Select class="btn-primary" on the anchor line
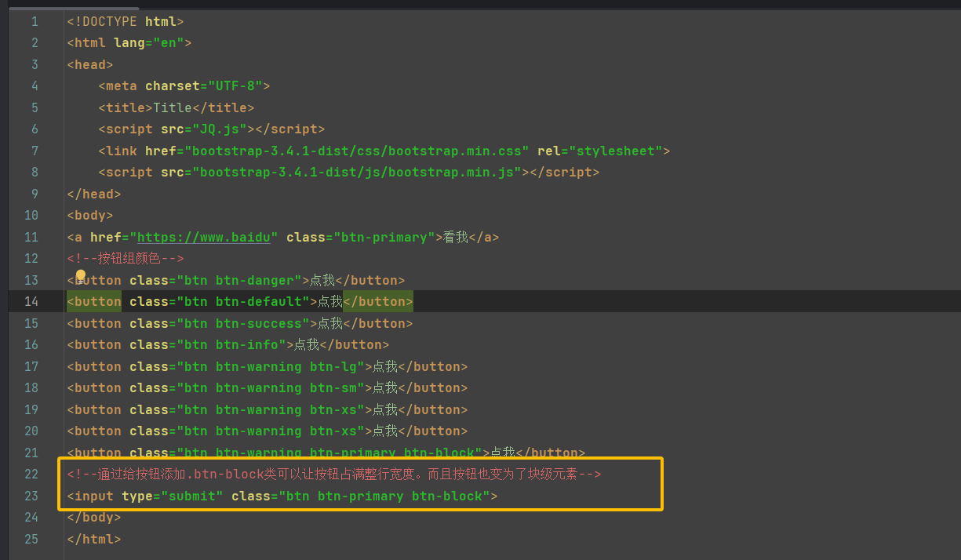Image resolution: width=961 pixels, height=560 pixels. (x=360, y=237)
